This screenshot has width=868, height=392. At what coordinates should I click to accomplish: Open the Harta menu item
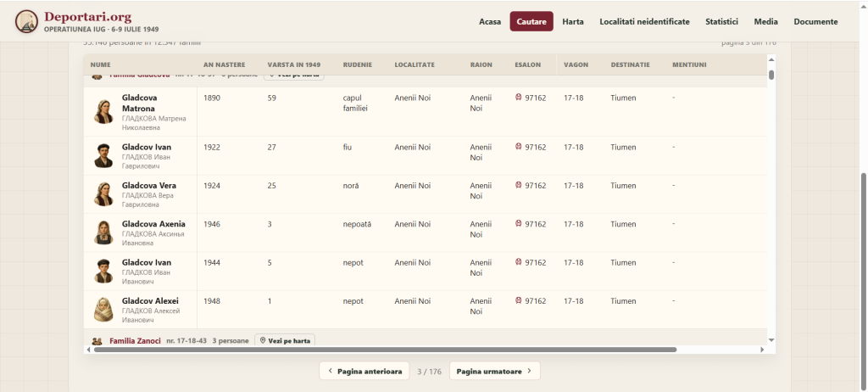click(572, 21)
